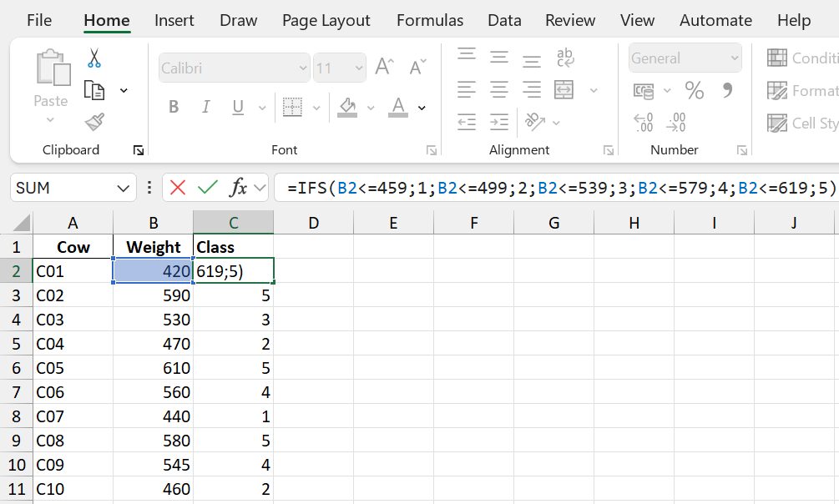Confirm formula with the green checkmark

coord(208,188)
